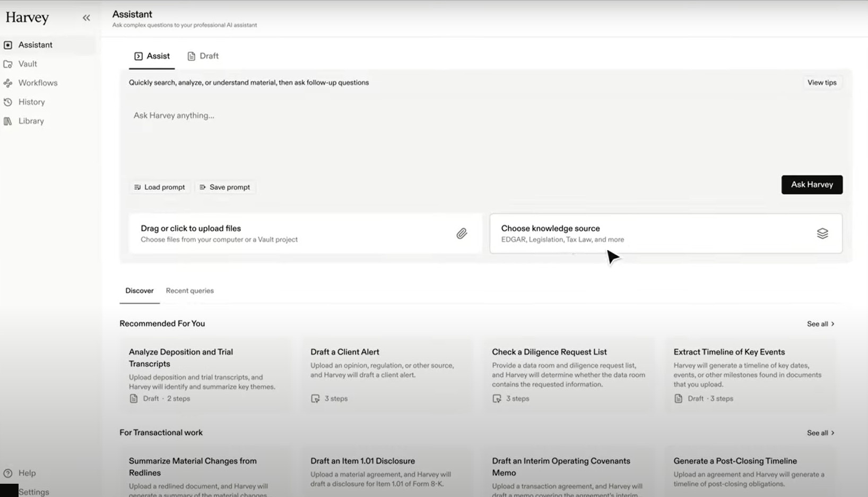Click the steps icon in Check a Diligence Request List card
868x497 pixels.
(497, 399)
